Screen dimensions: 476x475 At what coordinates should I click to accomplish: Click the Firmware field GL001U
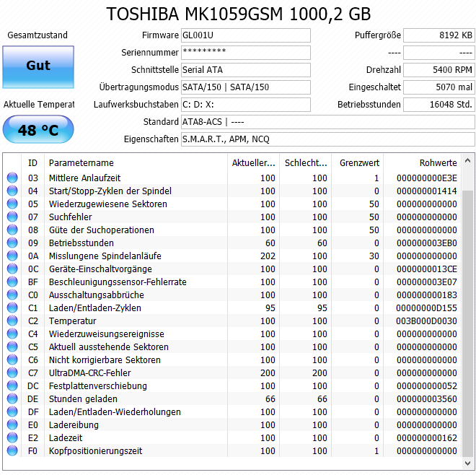[x=246, y=35]
